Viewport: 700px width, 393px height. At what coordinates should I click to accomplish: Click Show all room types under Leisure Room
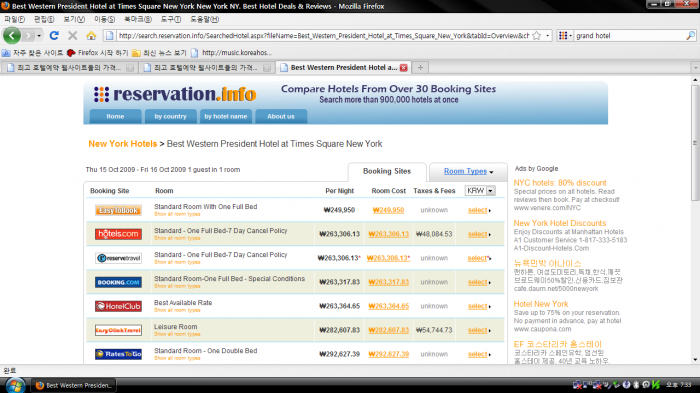pyautogui.click(x=177, y=334)
